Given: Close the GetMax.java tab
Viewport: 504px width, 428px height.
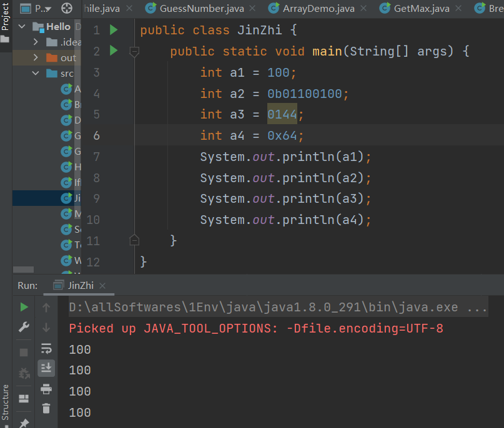Looking at the screenshot, I should [458, 8].
